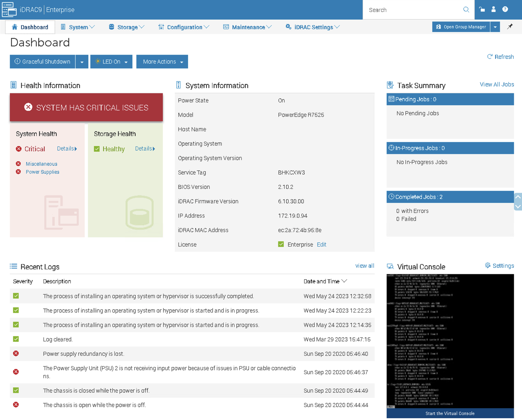
Task: Click Edit next to Enterprise license
Action: [321, 244]
